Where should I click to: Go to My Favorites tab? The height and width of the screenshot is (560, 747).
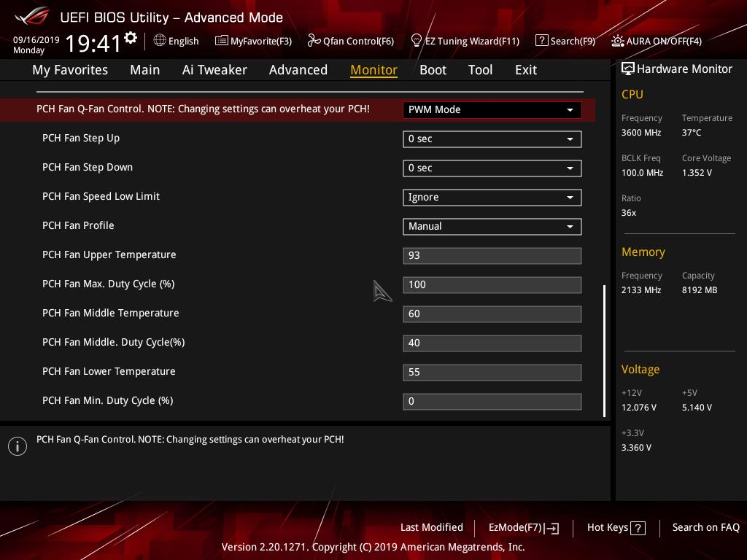(70, 70)
